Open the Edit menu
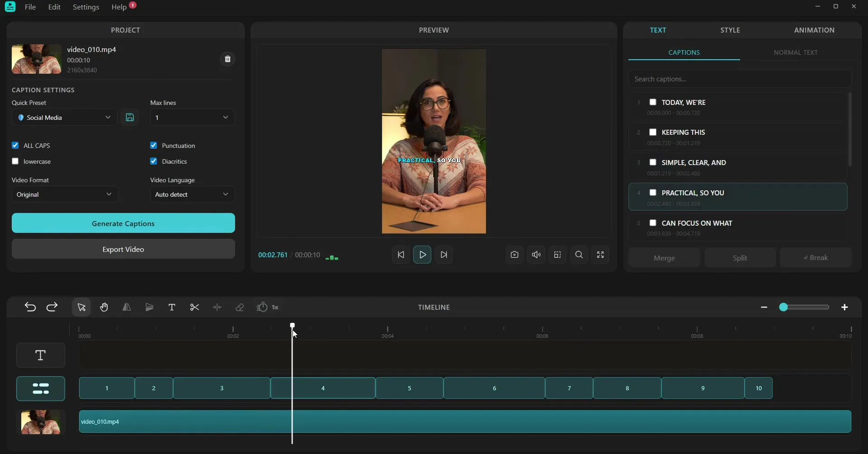Viewport: 868px width, 454px height. click(54, 7)
